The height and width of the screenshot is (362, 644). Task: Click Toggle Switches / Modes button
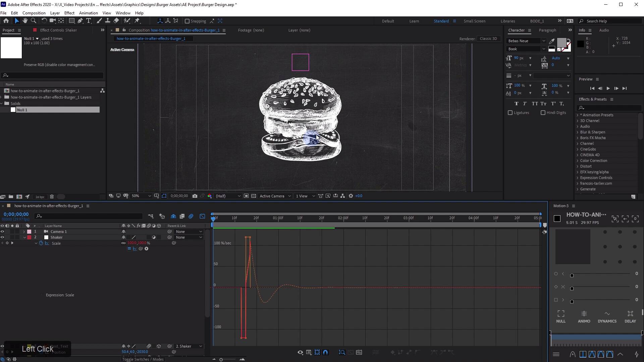(x=143, y=359)
